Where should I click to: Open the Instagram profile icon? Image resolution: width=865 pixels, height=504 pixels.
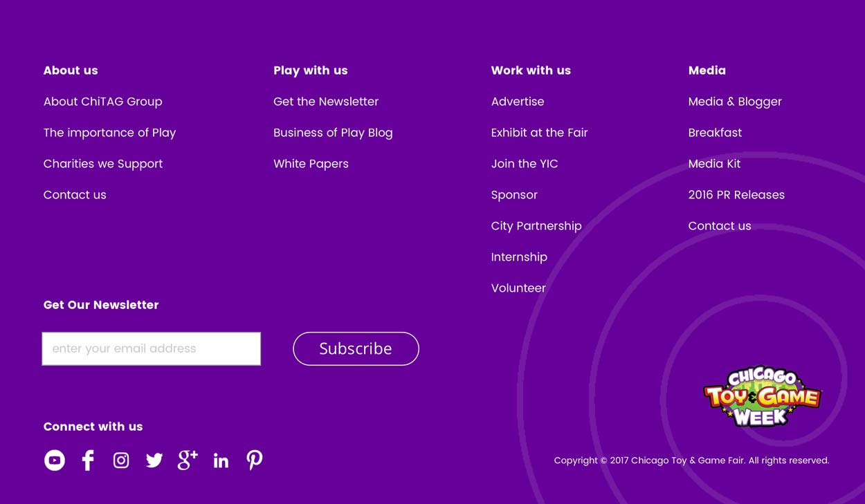[121, 460]
